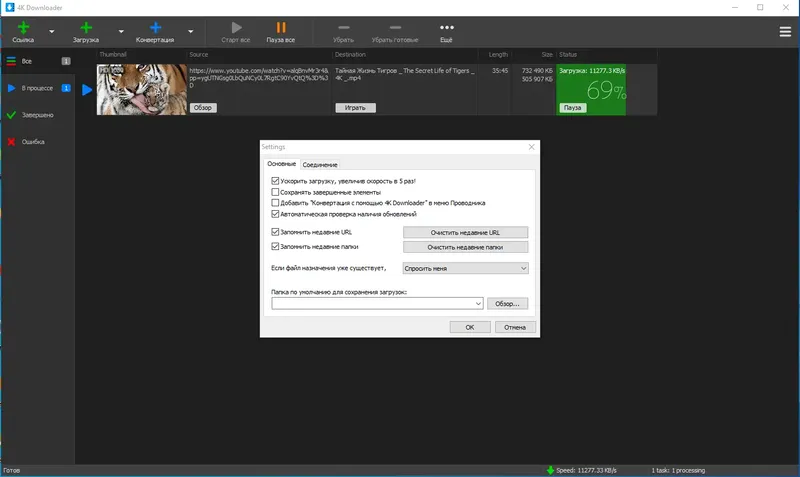Screen dimensions: 800x477
Task: Enable Сохранять завершенные элементы checkbox
Action: pyautogui.click(x=275, y=192)
